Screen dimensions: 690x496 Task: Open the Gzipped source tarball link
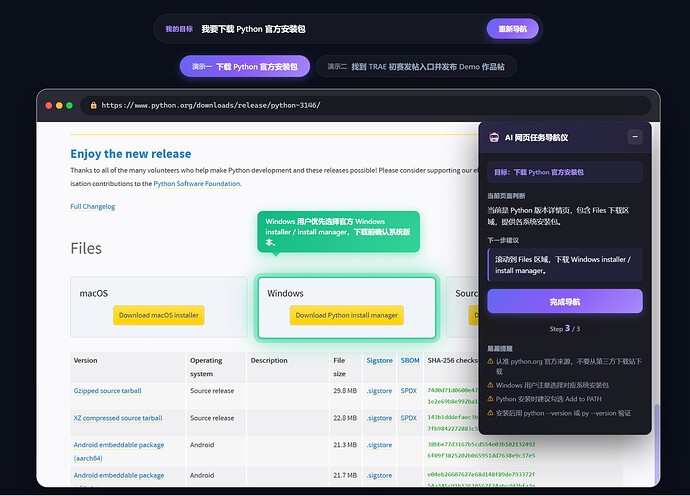(x=107, y=391)
